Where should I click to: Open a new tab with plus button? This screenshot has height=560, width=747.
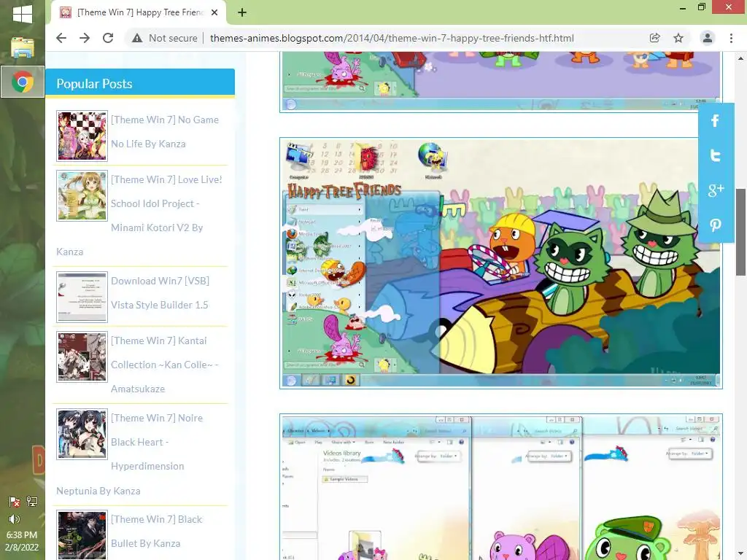click(x=242, y=12)
